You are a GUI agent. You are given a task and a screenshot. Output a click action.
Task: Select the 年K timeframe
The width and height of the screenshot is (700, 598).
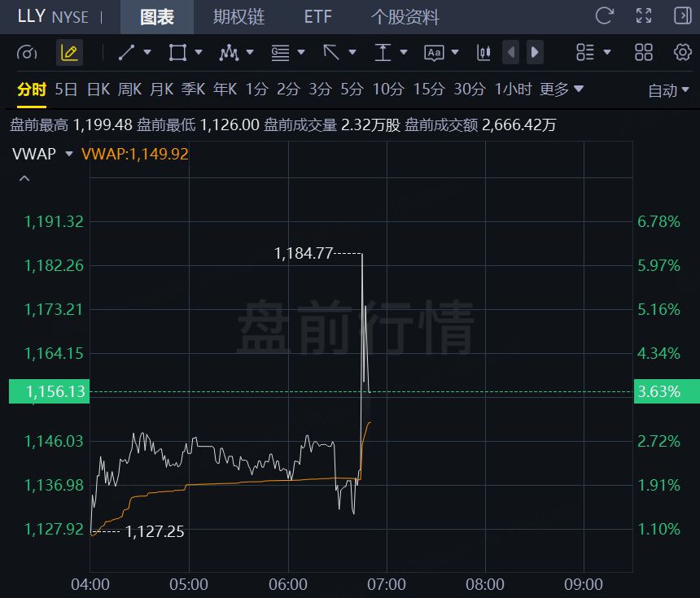pos(225,89)
